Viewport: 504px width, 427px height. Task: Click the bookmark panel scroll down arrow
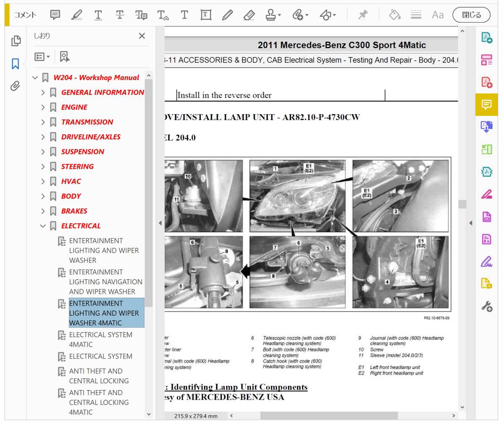(149, 414)
